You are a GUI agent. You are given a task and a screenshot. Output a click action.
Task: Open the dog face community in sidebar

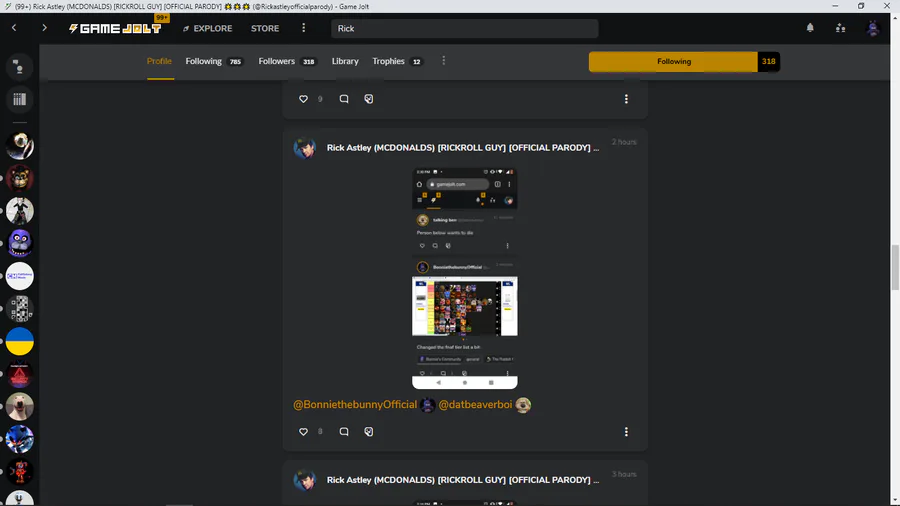pos(20,406)
